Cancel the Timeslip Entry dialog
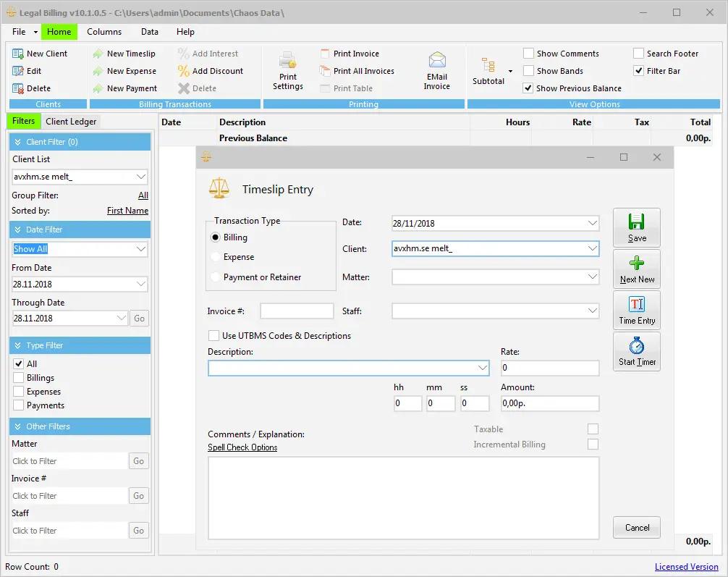 click(x=637, y=527)
